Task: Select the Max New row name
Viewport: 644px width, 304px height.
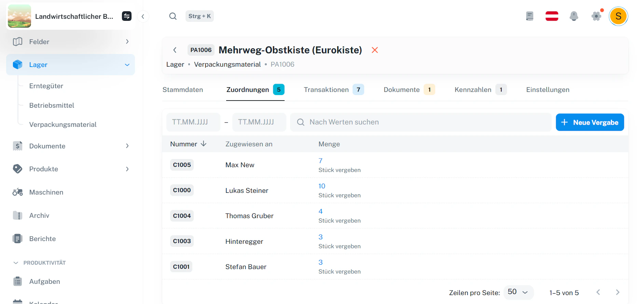Action: coord(240,165)
